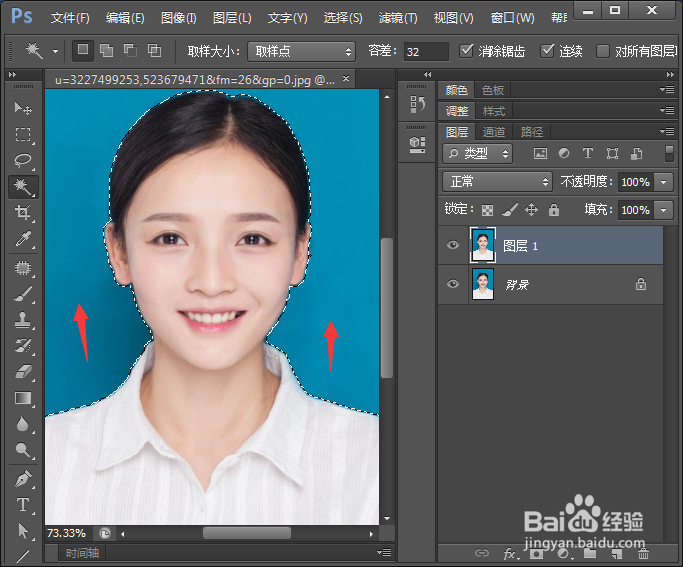Select the Horizontal Type tool in toolbox
The image size is (683, 567).
click(23, 504)
